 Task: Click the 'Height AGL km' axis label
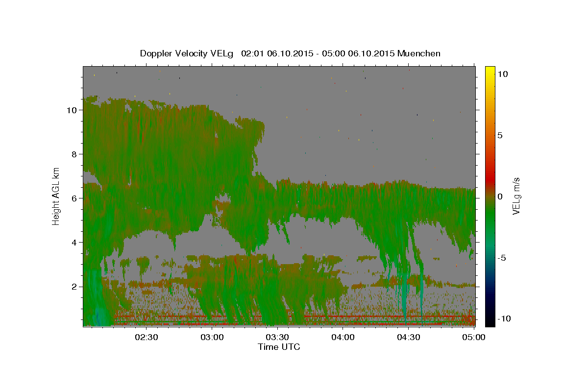[x=56, y=196]
